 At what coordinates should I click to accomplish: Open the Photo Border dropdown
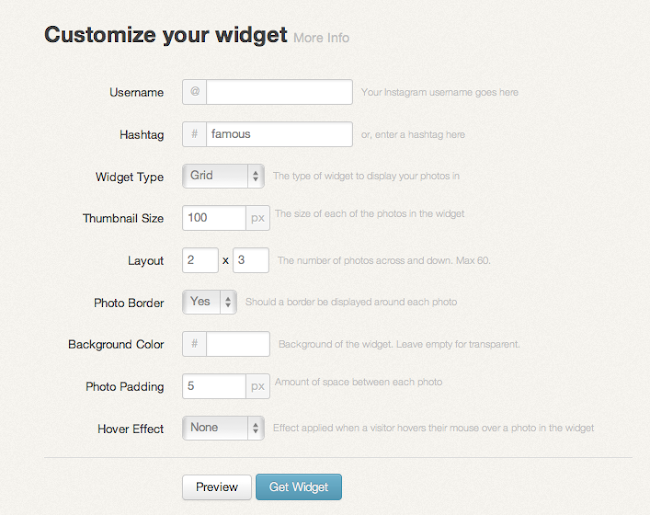(x=210, y=302)
